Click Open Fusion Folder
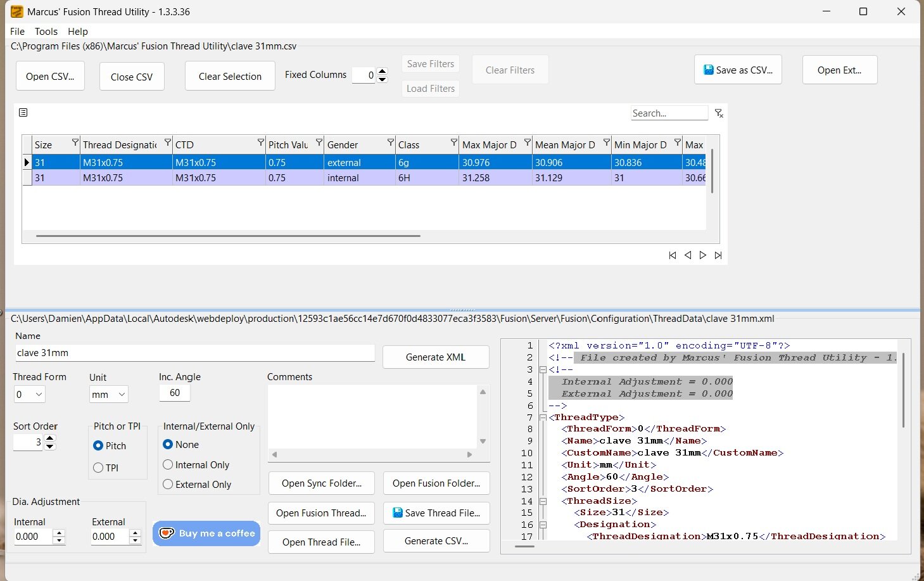924x581 pixels. [436, 483]
